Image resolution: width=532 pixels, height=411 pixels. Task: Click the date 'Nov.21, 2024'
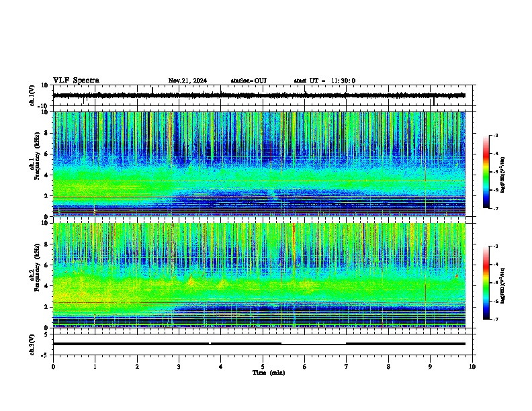[x=187, y=81]
